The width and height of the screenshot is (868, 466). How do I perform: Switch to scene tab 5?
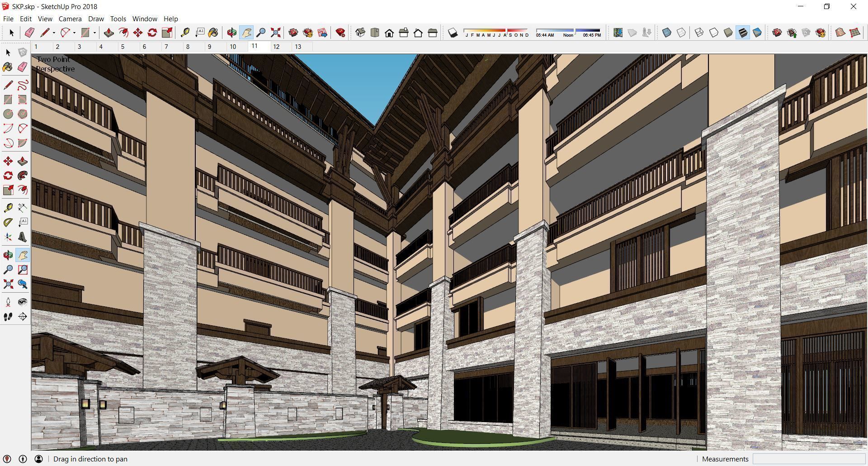(x=123, y=46)
